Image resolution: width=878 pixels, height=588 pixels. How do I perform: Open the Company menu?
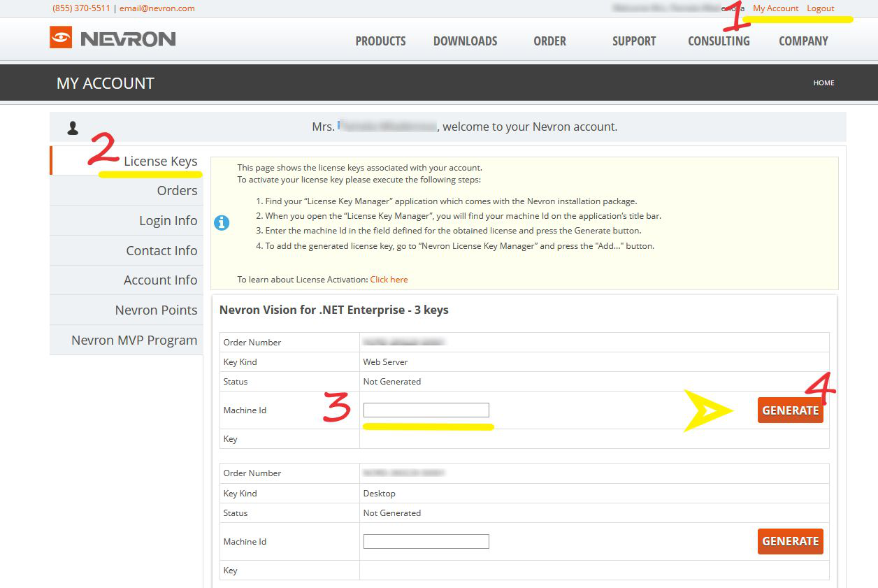803,41
